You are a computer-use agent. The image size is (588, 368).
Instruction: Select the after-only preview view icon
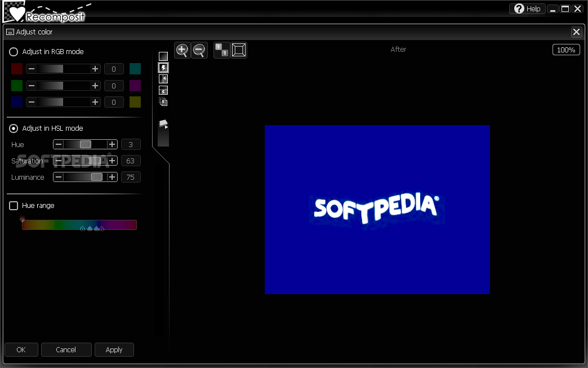pos(163,68)
